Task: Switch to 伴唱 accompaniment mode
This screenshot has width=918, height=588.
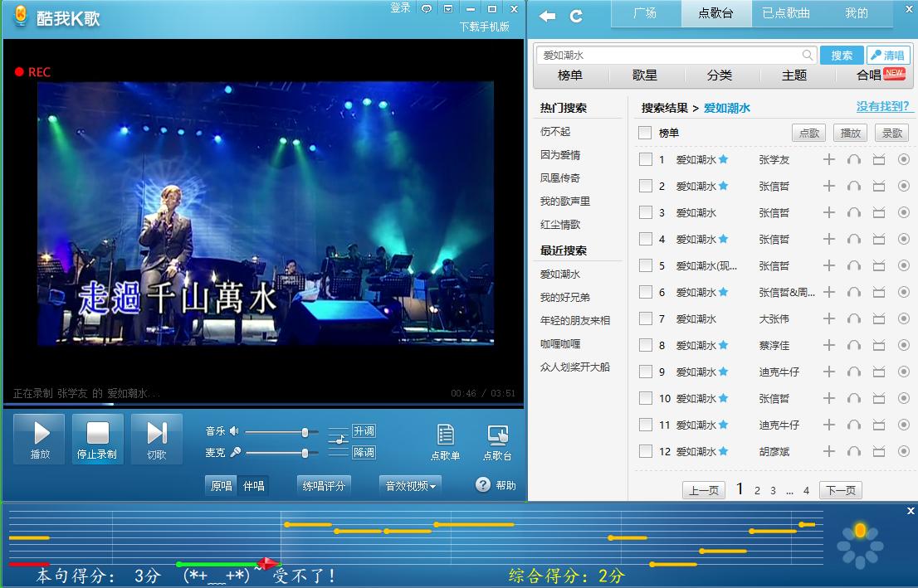Action: click(254, 485)
